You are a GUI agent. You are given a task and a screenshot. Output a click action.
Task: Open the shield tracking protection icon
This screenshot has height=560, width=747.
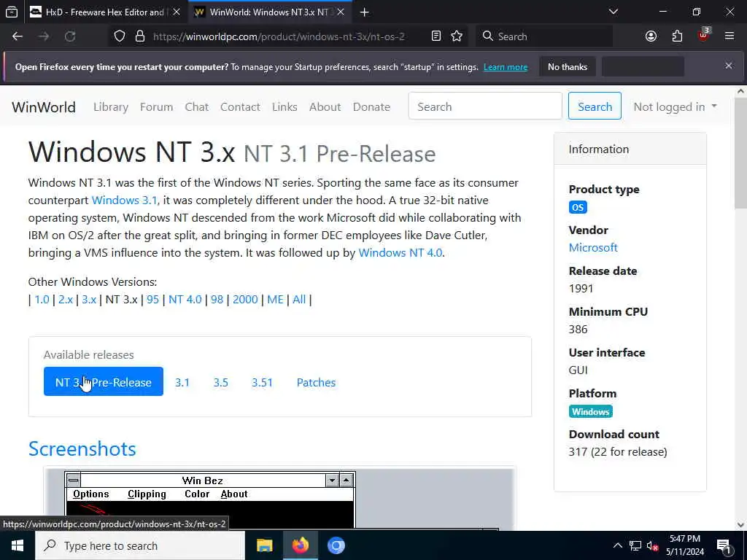point(120,36)
